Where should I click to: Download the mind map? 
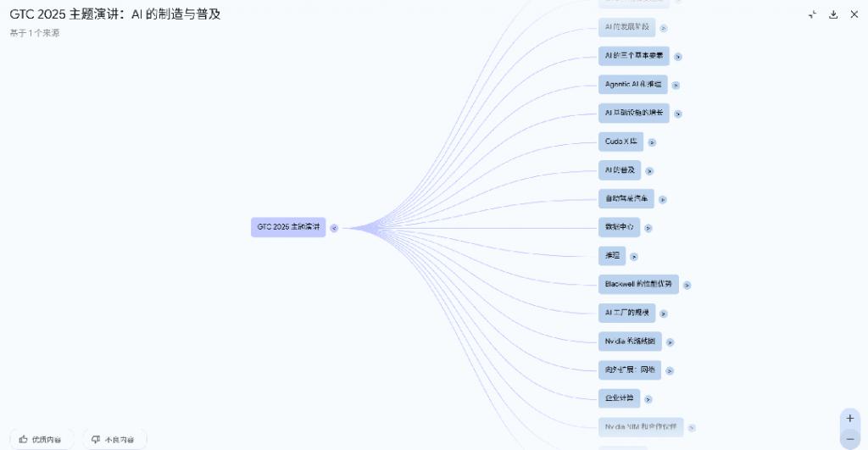(x=833, y=14)
